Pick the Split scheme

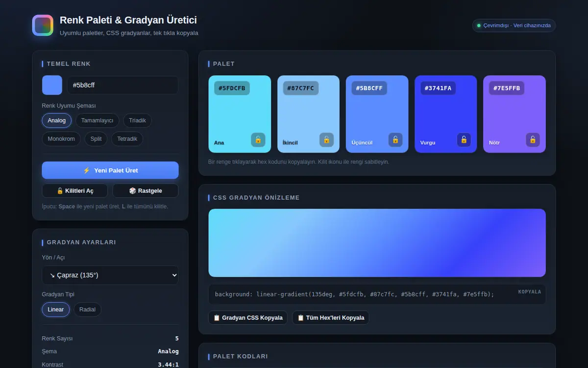point(96,139)
